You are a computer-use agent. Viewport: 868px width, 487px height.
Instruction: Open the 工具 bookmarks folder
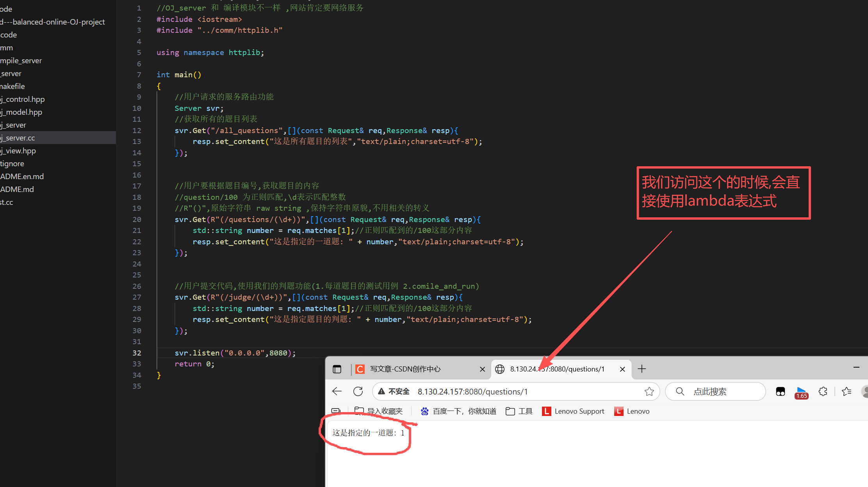pos(519,411)
